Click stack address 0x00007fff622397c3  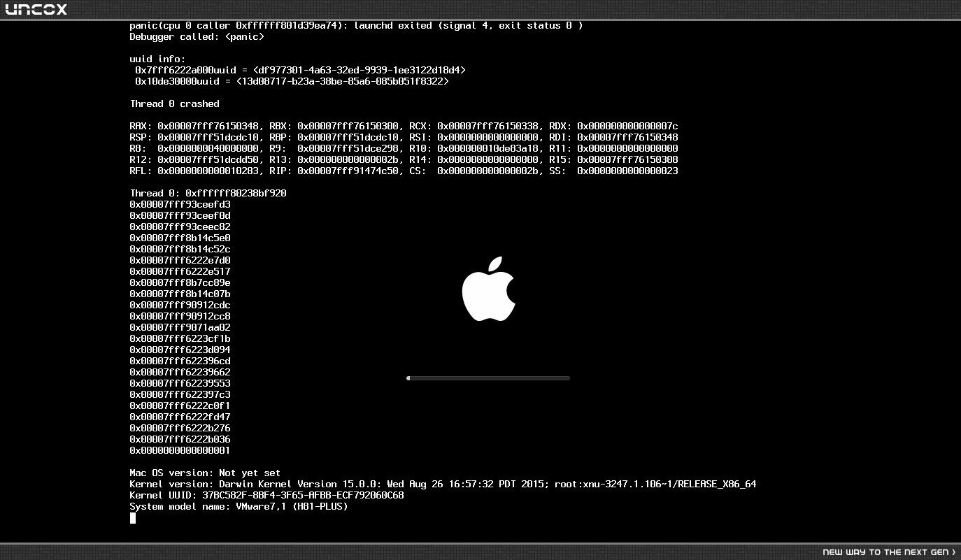(x=180, y=395)
